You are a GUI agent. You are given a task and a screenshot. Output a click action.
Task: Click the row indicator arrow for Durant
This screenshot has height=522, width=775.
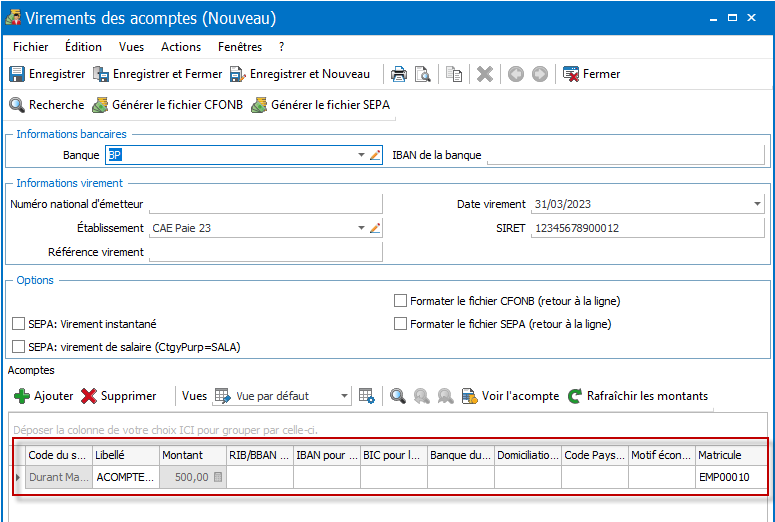coord(19,478)
